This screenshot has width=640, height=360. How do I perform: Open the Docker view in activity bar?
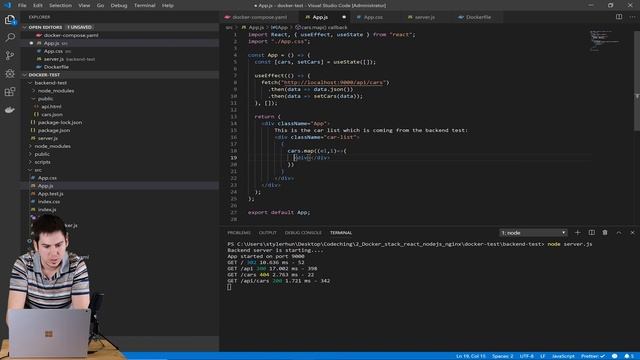(x=10, y=109)
